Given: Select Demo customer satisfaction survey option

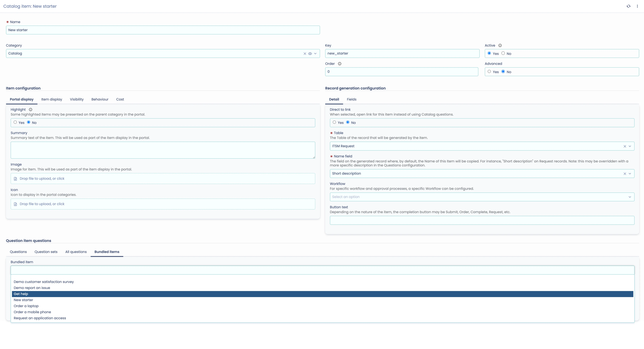Looking at the screenshot, I should (322, 282).
